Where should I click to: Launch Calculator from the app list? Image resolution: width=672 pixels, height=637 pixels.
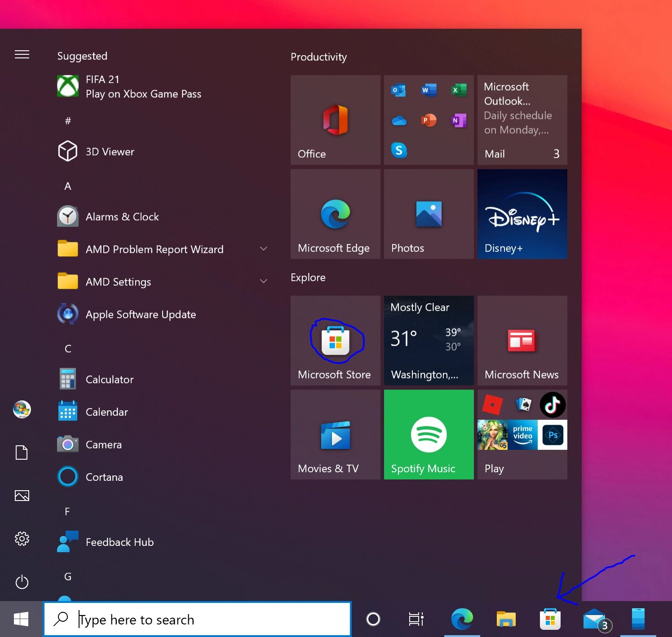(x=162, y=379)
